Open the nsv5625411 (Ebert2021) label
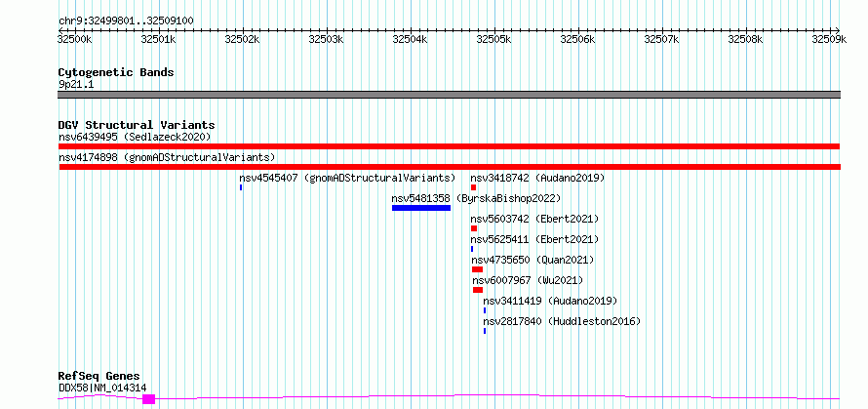The image size is (868, 409). click(534, 239)
